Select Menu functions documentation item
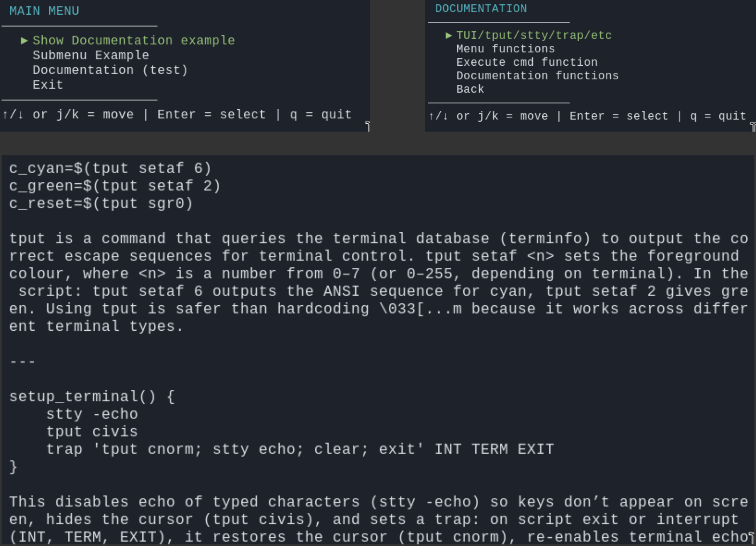The width and height of the screenshot is (756, 546). [x=506, y=49]
